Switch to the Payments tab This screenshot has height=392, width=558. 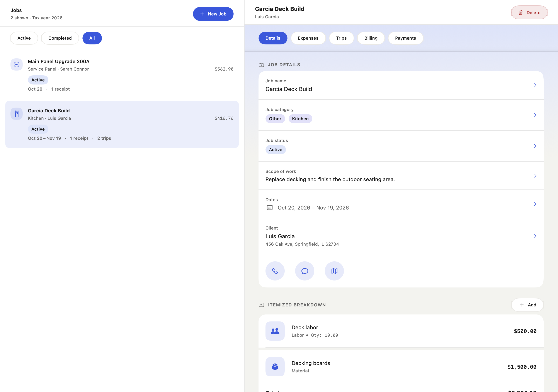(x=405, y=38)
